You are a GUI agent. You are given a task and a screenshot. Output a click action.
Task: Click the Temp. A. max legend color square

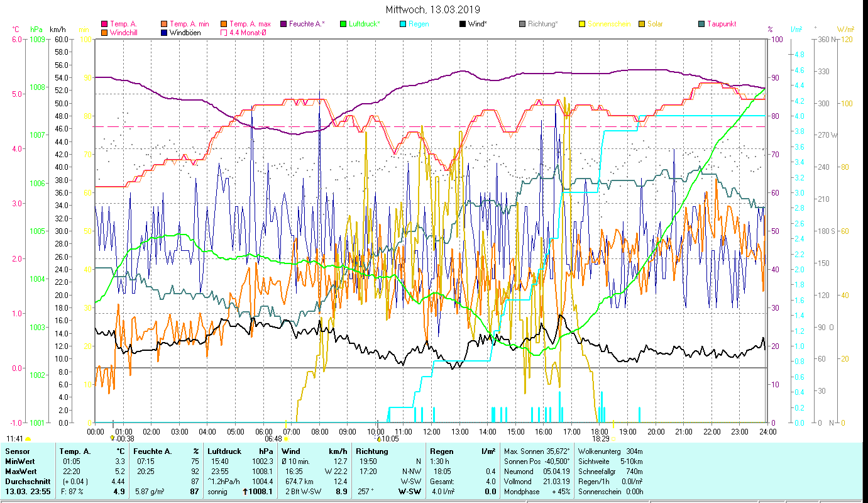222,24
